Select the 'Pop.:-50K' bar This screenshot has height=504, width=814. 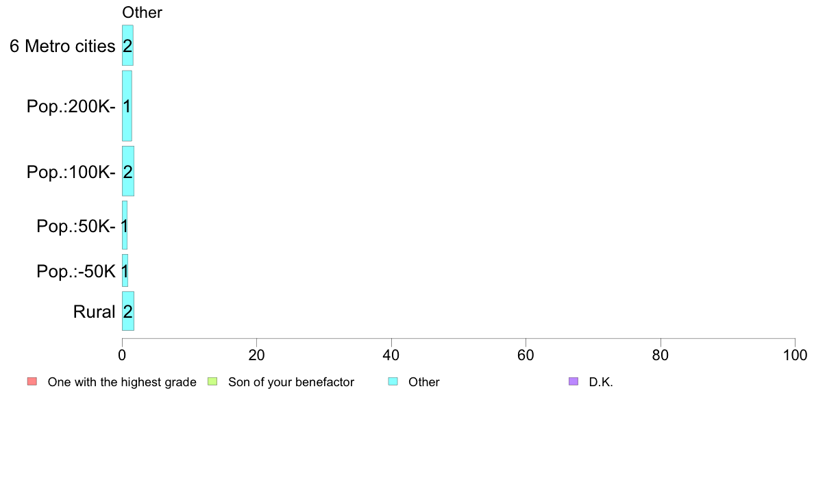[x=125, y=270]
